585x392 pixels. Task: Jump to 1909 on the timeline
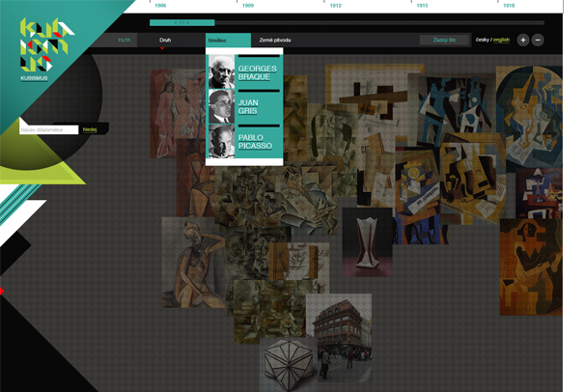(x=248, y=5)
